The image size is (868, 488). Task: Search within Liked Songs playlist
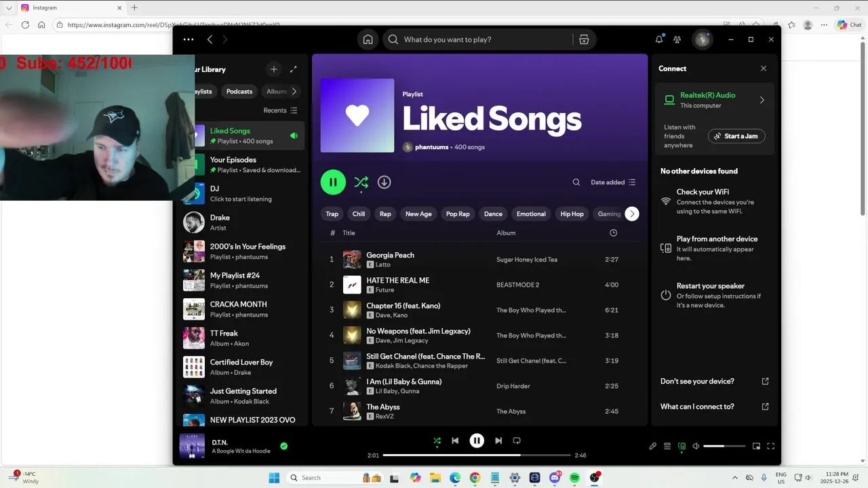coord(576,182)
